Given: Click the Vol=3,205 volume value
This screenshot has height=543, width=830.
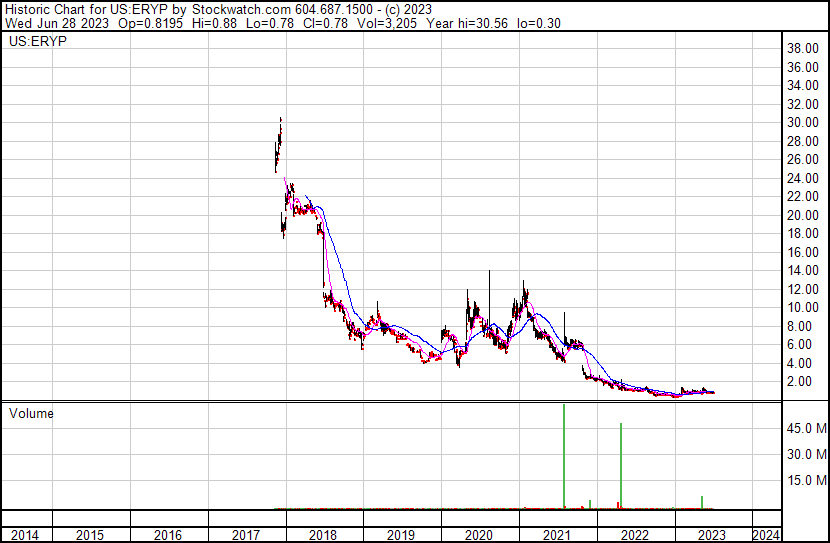Looking at the screenshot, I should click(x=387, y=23).
